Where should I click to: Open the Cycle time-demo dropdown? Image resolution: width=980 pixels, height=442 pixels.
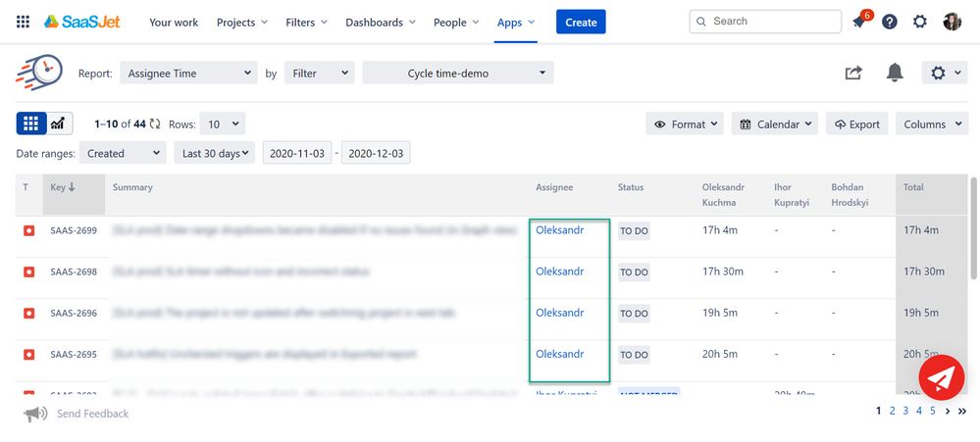click(x=457, y=74)
